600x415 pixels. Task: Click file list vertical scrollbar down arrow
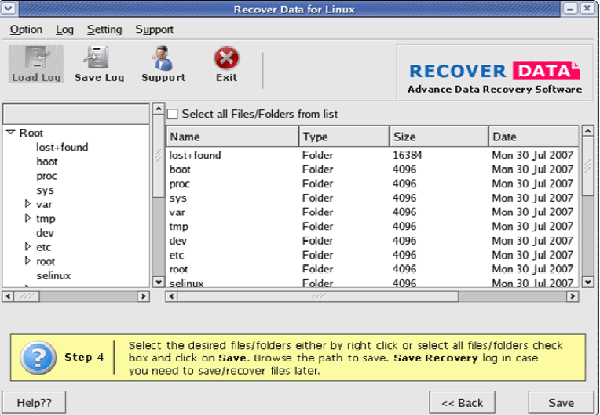(588, 282)
